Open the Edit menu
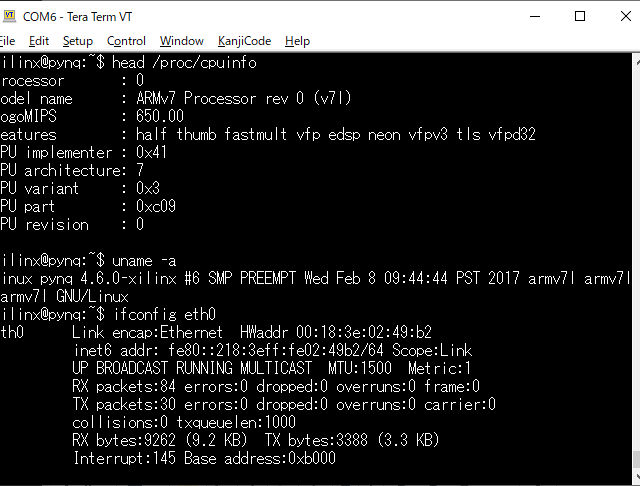This screenshot has width=640, height=486. 39,41
